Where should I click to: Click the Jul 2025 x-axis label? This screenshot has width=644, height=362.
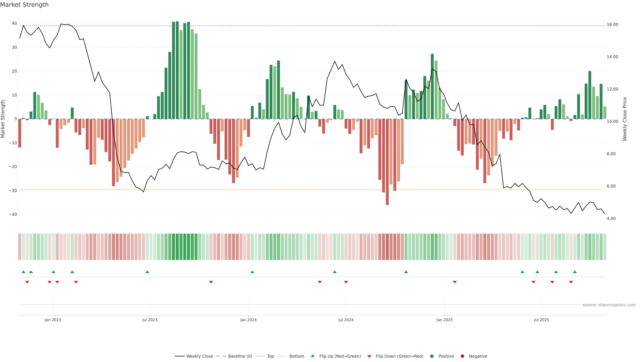click(x=541, y=320)
